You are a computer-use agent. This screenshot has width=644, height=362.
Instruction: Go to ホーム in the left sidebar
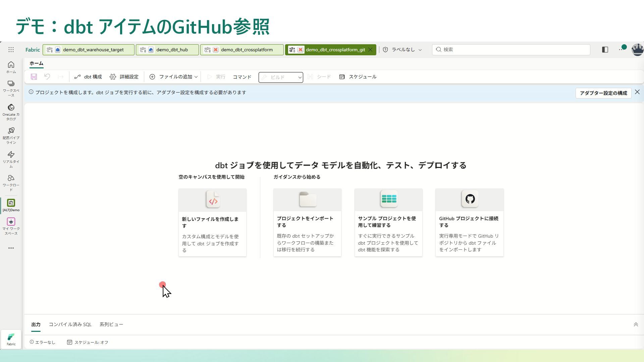click(11, 67)
